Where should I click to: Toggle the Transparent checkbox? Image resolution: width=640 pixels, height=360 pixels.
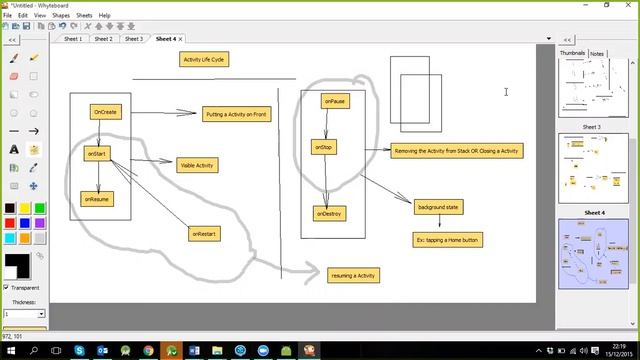click(6, 287)
